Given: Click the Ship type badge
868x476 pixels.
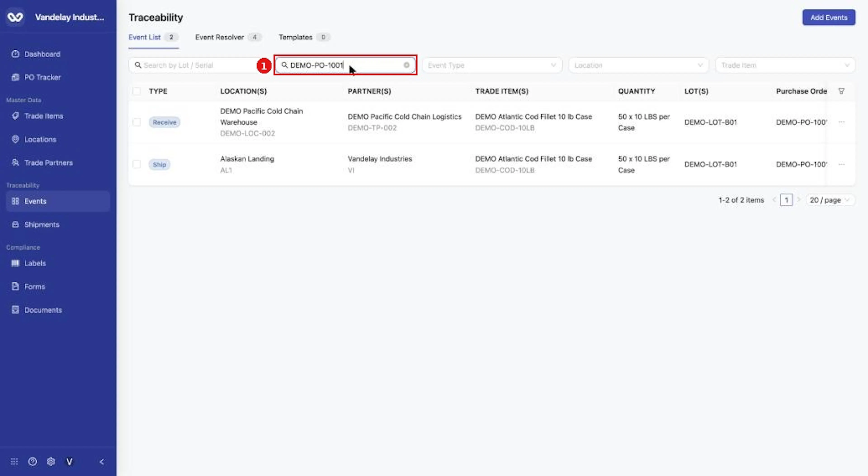Looking at the screenshot, I should (159, 164).
